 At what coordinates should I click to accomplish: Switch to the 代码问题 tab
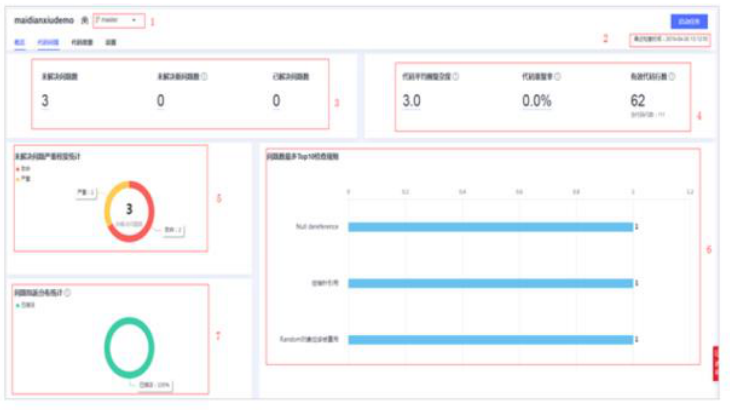click(48, 42)
